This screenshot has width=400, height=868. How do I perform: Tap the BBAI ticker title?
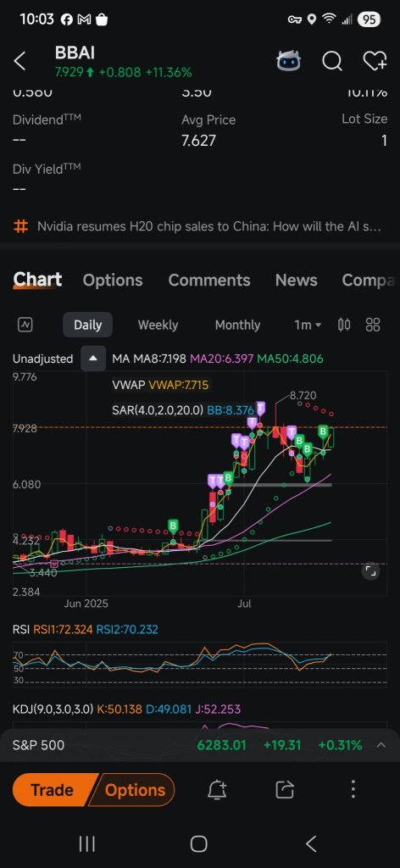[x=75, y=53]
